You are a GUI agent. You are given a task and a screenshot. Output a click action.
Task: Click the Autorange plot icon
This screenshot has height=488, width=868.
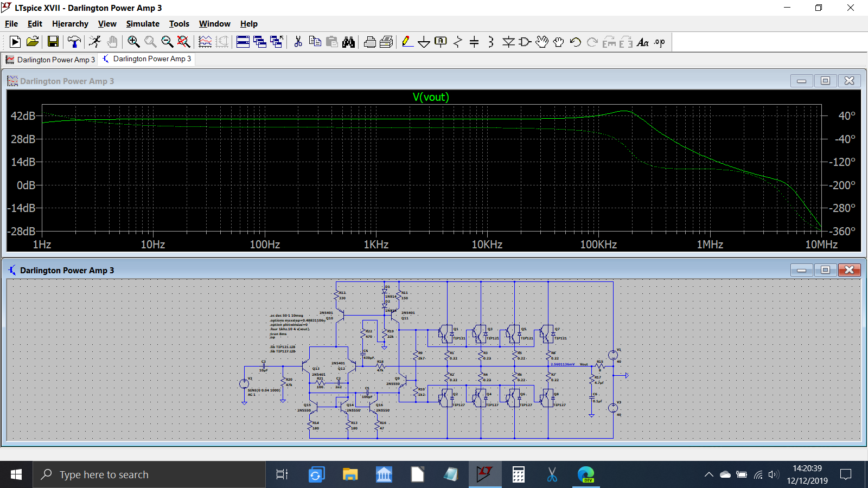pos(205,42)
